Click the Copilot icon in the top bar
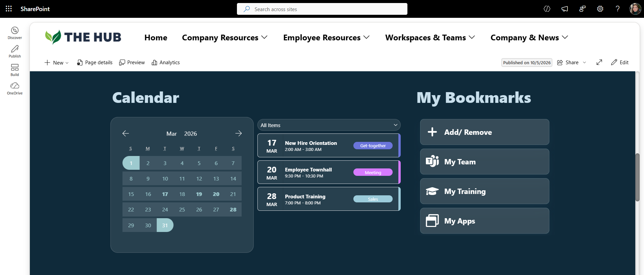The height and width of the screenshot is (275, 644). coord(547,9)
